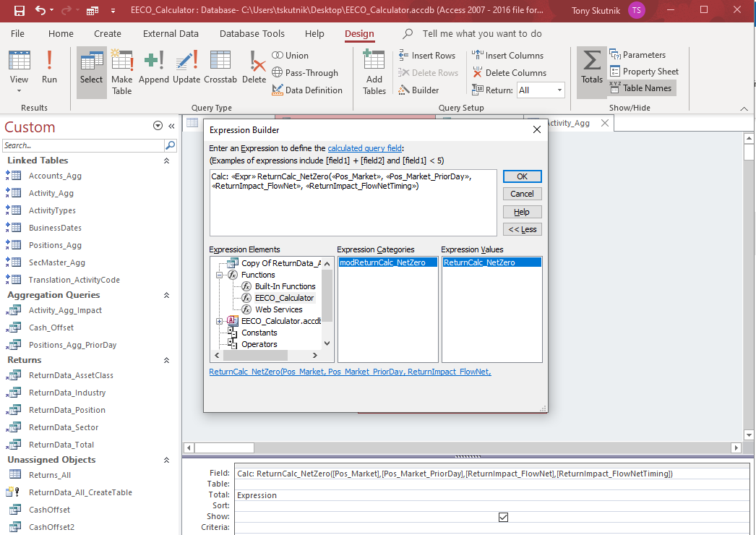This screenshot has height=535, width=756.
Task: Open the Database Tools ribbon tab
Action: coord(252,34)
